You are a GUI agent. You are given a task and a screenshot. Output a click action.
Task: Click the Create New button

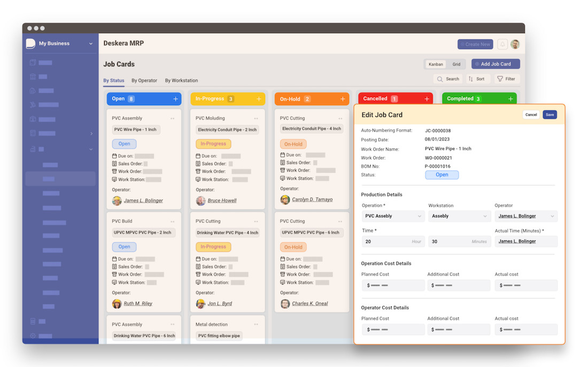coord(475,44)
